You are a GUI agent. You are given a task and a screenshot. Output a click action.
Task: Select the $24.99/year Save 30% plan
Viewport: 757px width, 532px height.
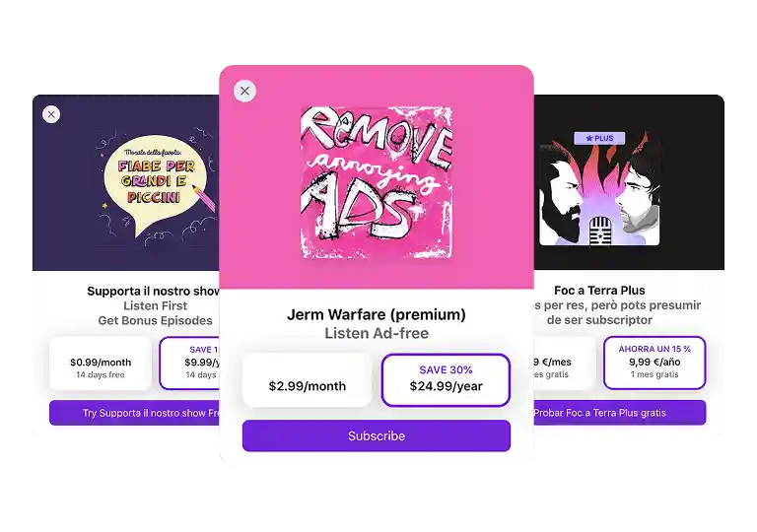[446, 380]
